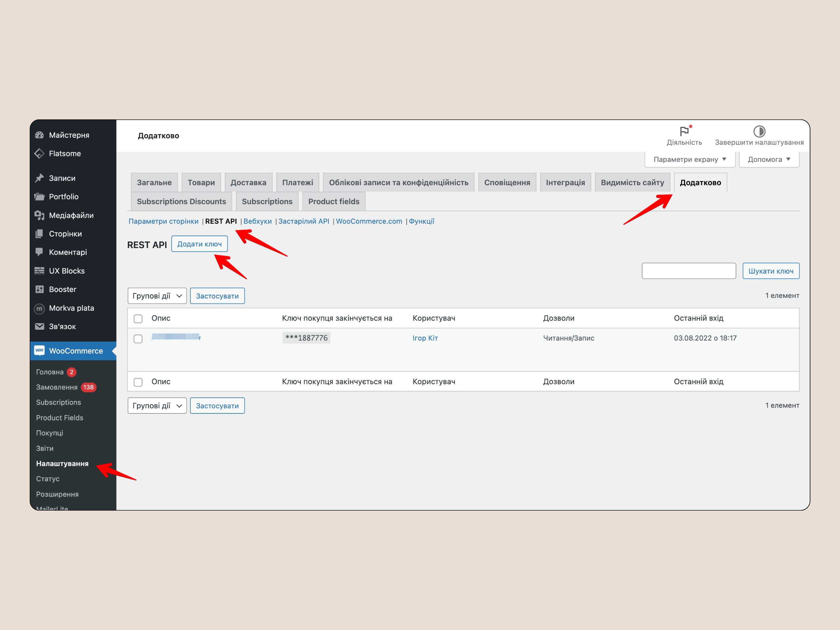Tick the checkbox in the top Опис header

coord(138,319)
